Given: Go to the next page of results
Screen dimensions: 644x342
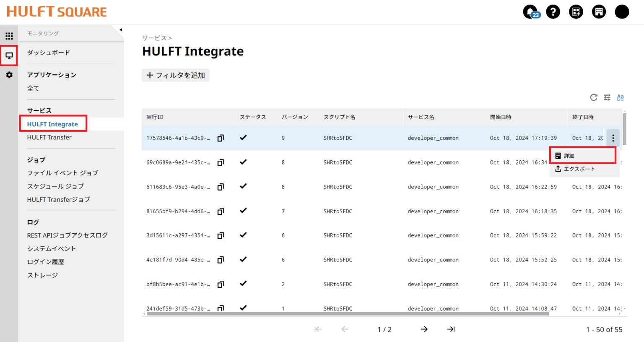Looking at the screenshot, I should [x=424, y=329].
